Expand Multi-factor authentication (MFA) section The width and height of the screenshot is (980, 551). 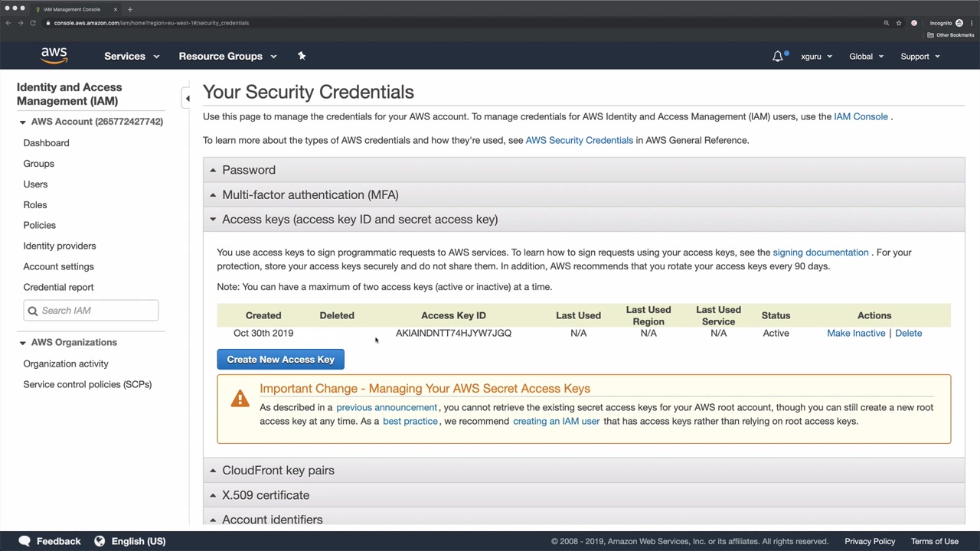tap(309, 194)
